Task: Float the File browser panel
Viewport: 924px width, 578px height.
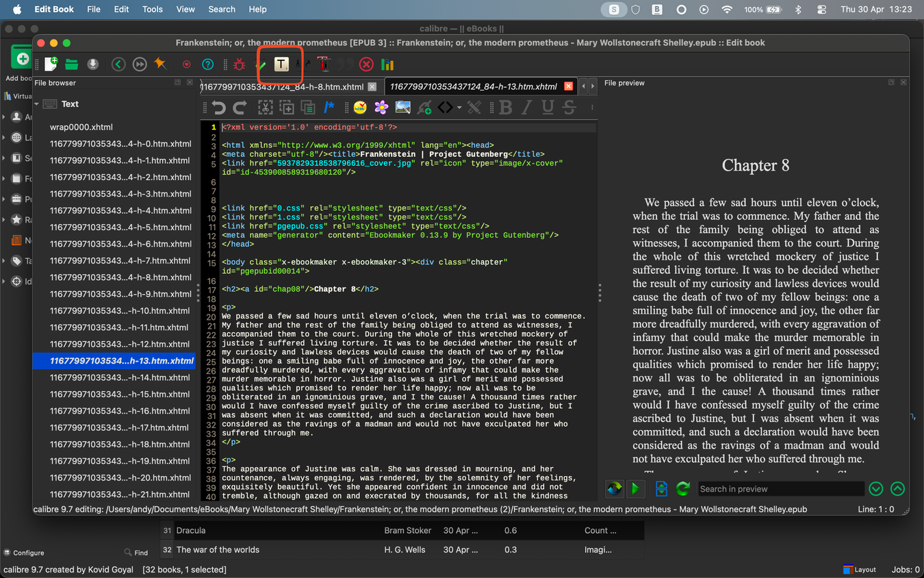Action: [x=177, y=82]
